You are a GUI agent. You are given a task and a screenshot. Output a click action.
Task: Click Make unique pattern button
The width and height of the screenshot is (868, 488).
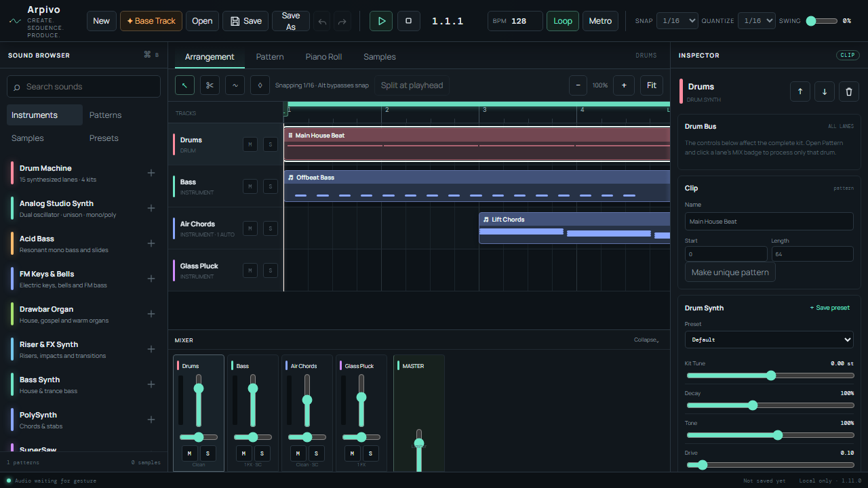730,272
